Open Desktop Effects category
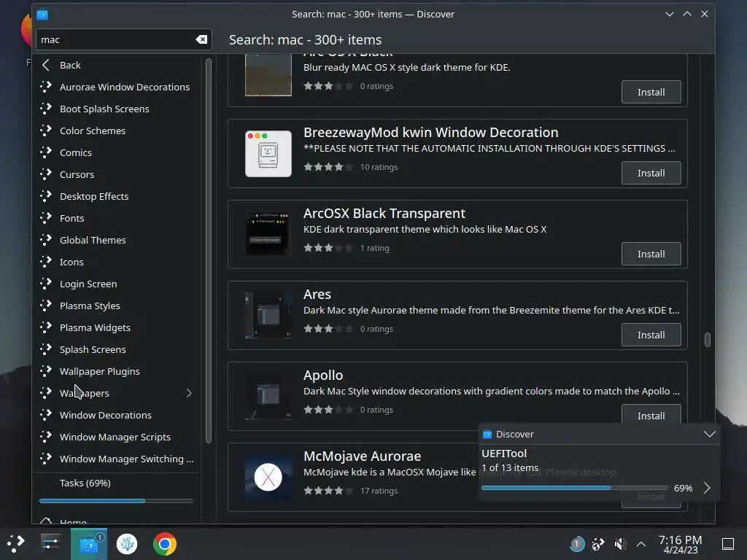The image size is (747, 560). (117, 197)
